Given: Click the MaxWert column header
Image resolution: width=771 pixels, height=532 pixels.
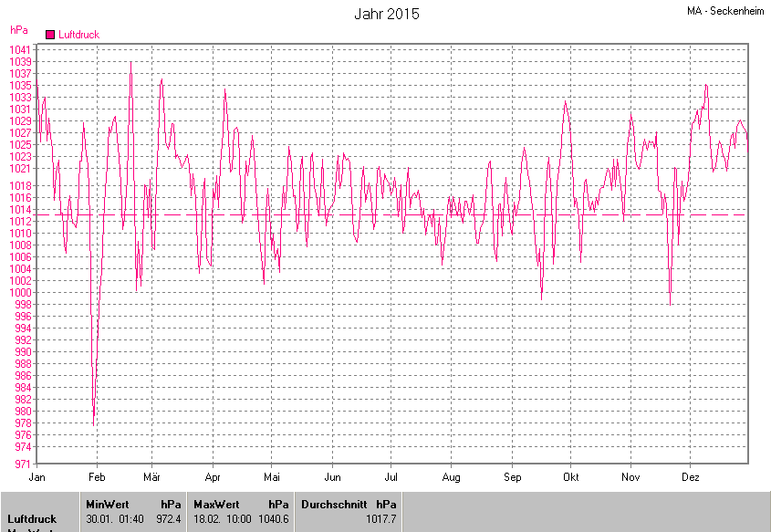Looking at the screenshot, I should pyautogui.click(x=216, y=504).
